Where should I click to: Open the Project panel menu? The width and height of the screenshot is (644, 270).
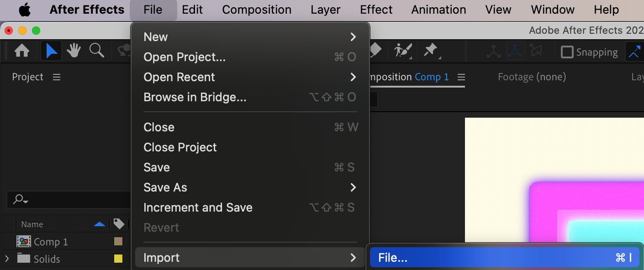click(57, 77)
